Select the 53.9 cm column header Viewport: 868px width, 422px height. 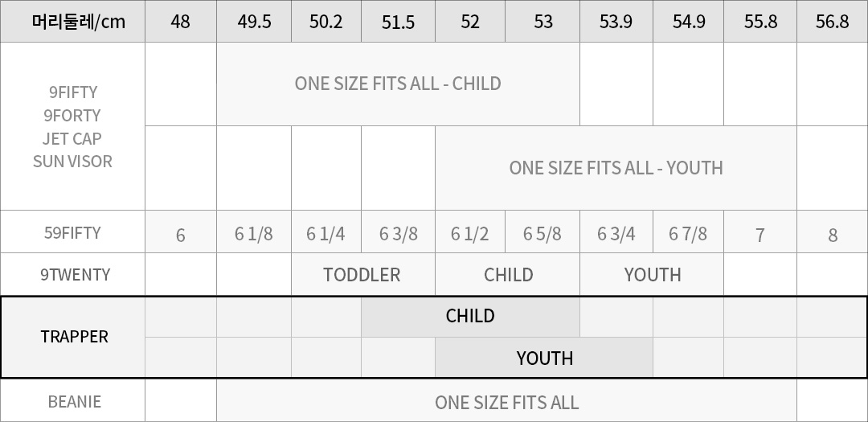pyautogui.click(x=616, y=22)
